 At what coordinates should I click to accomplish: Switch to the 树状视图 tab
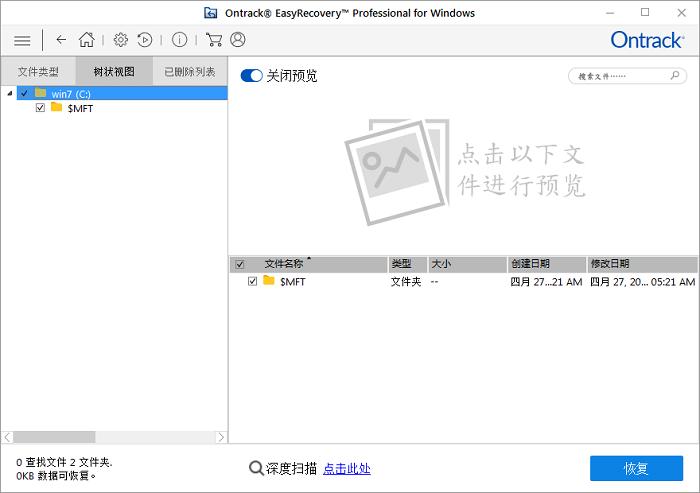pos(114,71)
